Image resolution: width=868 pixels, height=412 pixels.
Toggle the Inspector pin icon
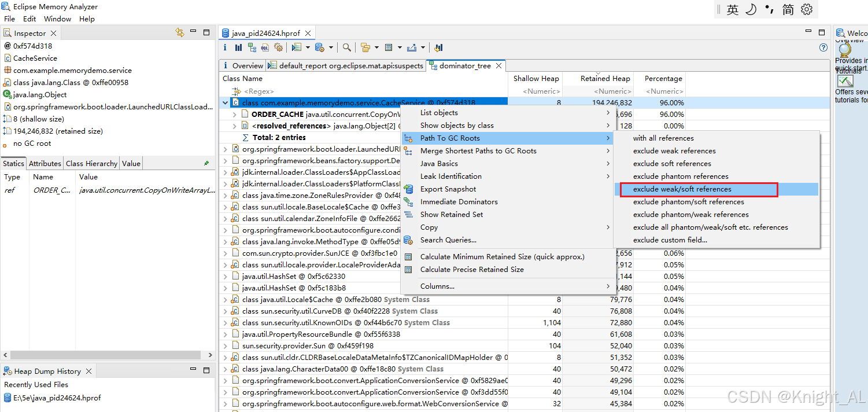pos(206,163)
